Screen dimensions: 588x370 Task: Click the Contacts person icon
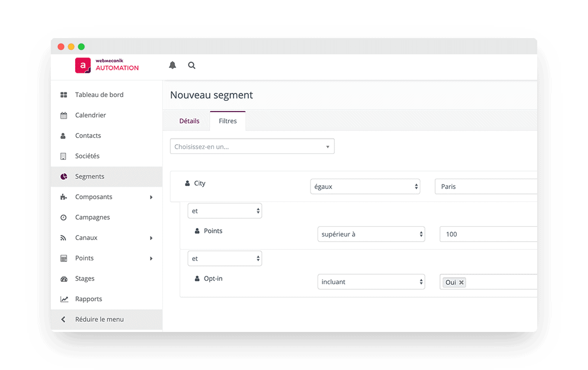click(63, 136)
